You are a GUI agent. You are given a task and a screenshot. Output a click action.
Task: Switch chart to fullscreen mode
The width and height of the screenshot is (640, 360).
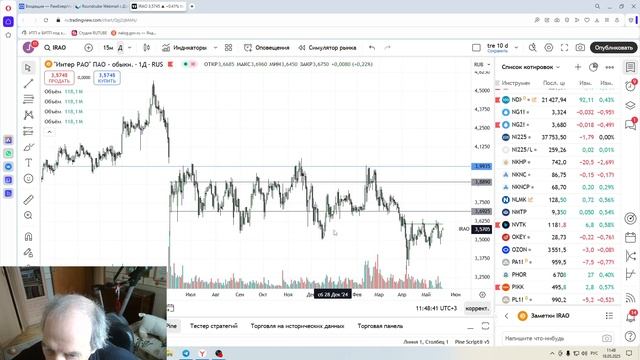(x=564, y=48)
